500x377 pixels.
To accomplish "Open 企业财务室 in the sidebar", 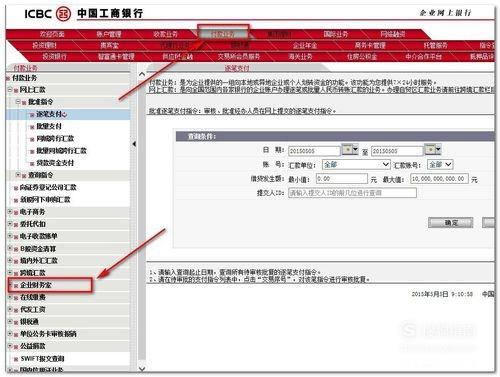I will coord(36,285).
